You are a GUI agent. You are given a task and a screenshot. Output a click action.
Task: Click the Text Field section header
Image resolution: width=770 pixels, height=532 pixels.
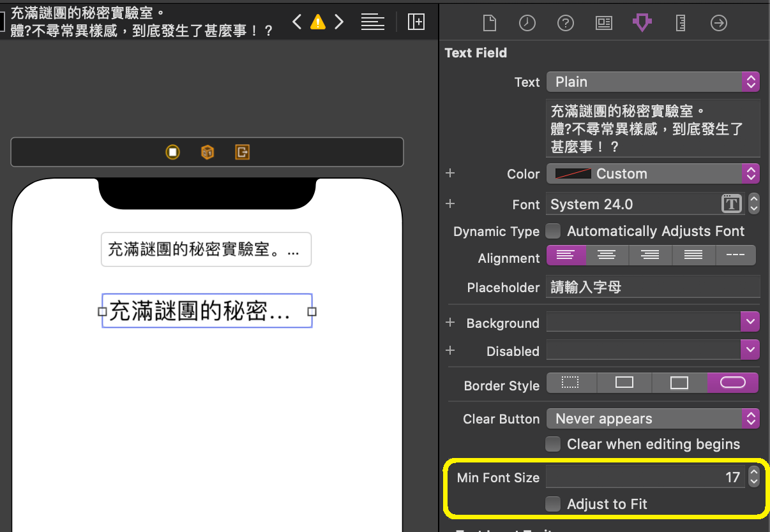[476, 53]
